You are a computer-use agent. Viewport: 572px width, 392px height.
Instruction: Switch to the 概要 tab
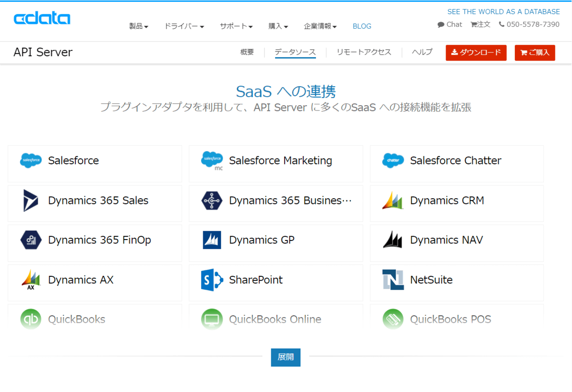tap(247, 52)
